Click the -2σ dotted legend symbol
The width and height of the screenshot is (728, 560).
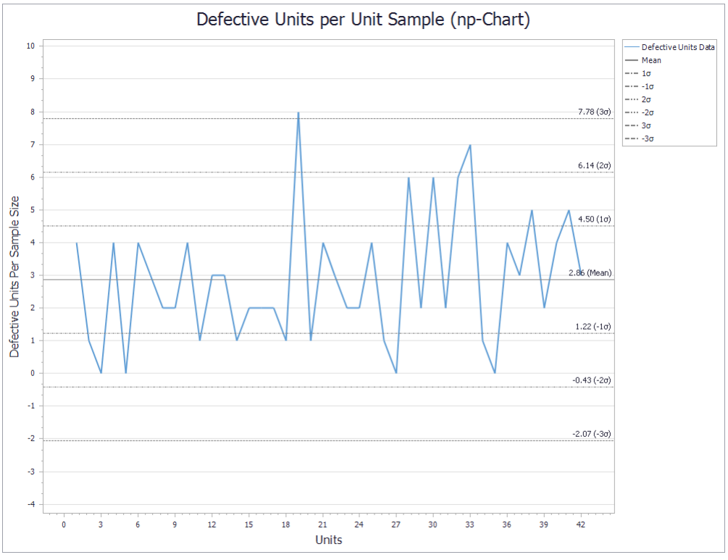click(632, 112)
